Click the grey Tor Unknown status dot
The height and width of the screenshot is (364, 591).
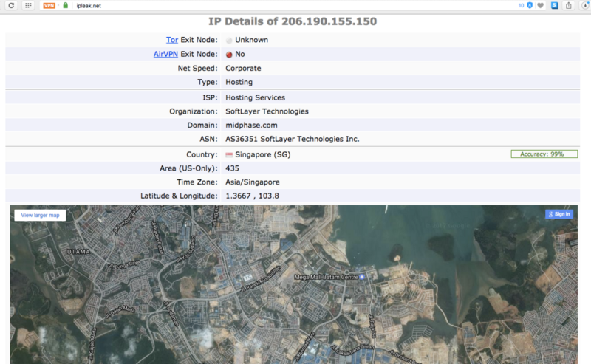pos(229,41)
